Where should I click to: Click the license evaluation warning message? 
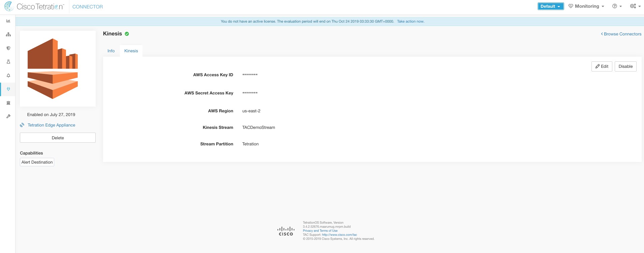(x=307, y=22)
